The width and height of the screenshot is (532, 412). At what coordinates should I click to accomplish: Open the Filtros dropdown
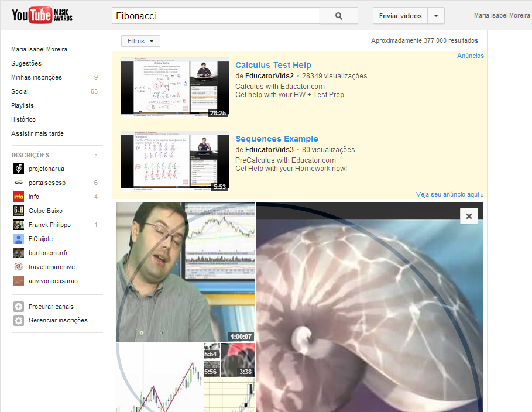[x=140, y=41]
